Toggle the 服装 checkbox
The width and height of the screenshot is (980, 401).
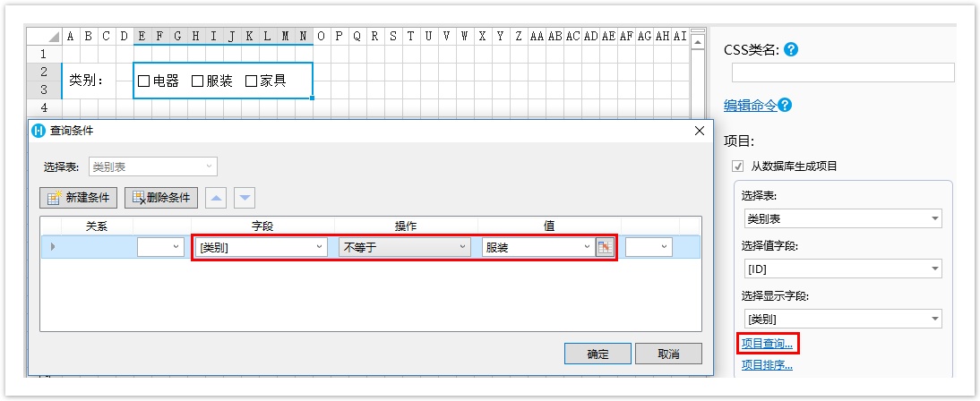pyautogui.click(x=197, y=81)
